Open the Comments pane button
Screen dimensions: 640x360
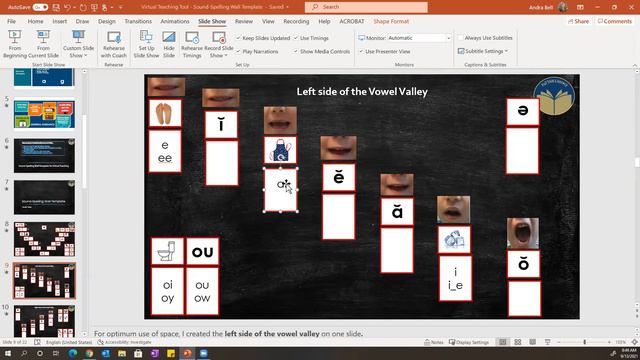pyautogui.click(x=615, y=21)
